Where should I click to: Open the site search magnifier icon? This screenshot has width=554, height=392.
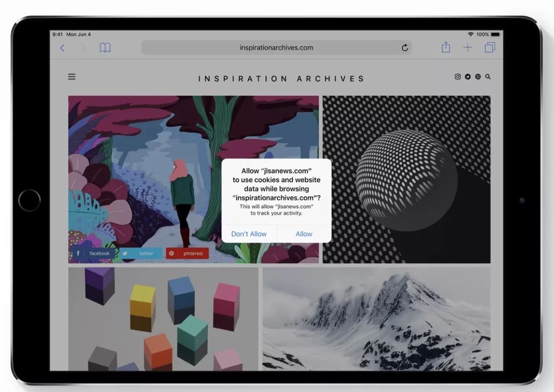(488, 76)
